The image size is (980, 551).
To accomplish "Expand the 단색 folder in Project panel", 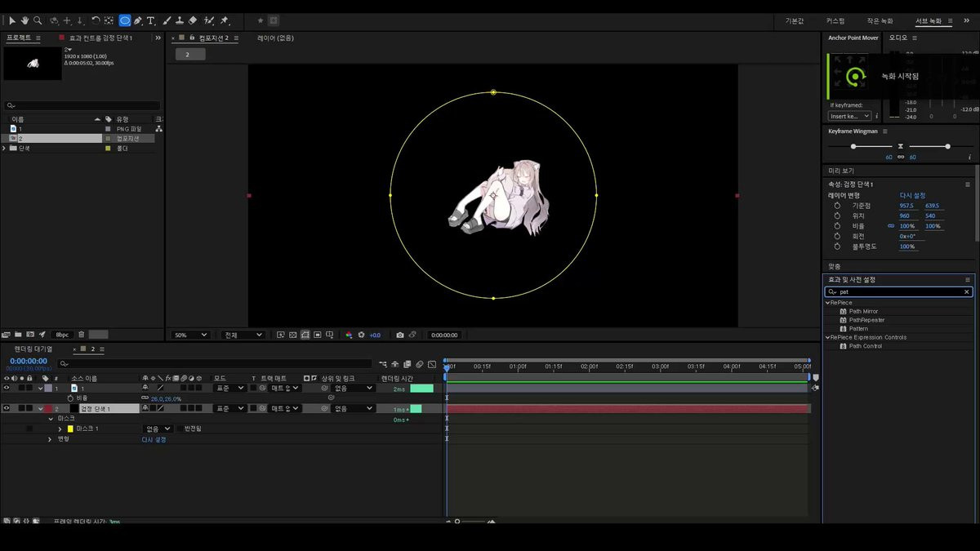I will pyautogui.click(x=5, y=149).
